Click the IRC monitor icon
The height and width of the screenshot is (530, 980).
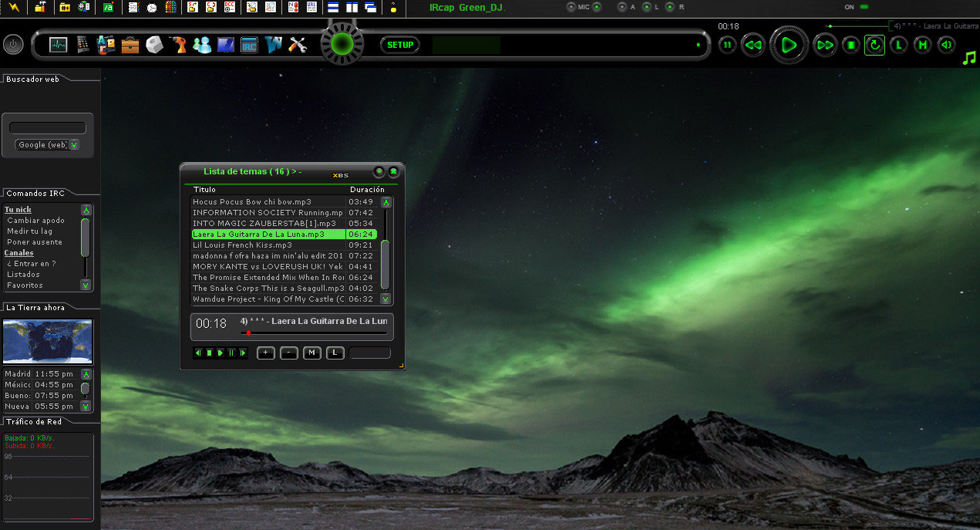pyautogui.click(x=249, y=45)
